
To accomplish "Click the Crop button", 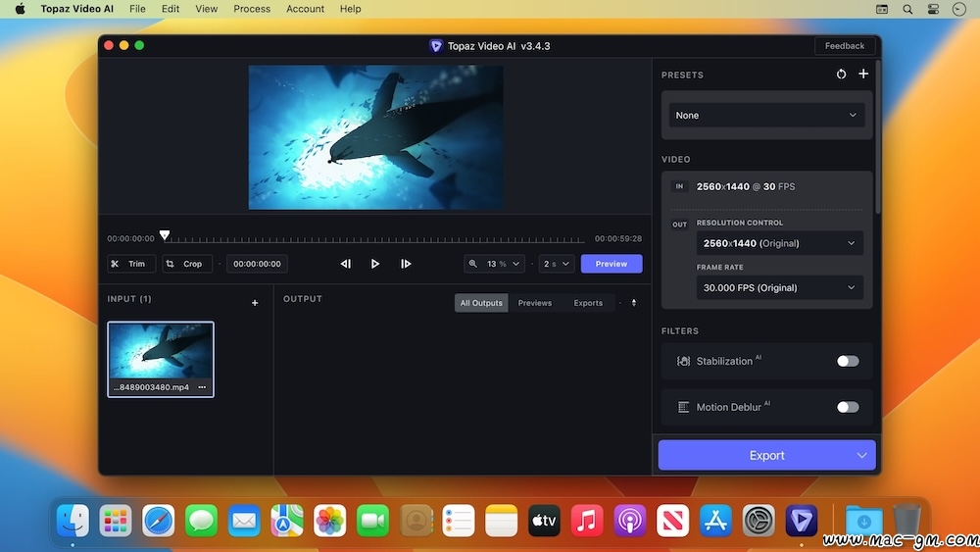I will (x=187, y=264).
